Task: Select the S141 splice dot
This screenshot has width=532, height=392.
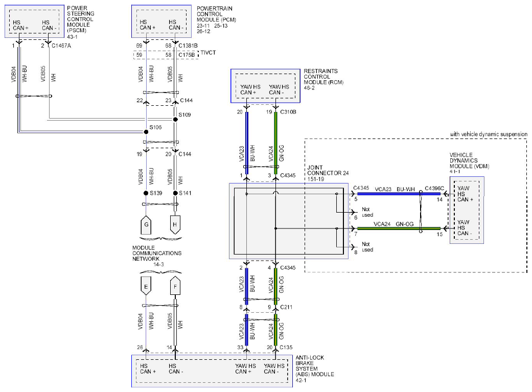Action: 175,193
